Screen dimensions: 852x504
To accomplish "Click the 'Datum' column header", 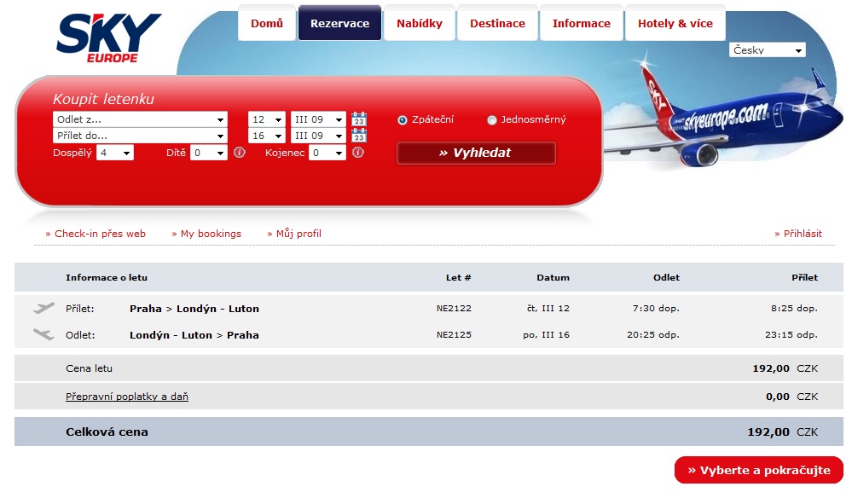I will (x=554, y=277).
